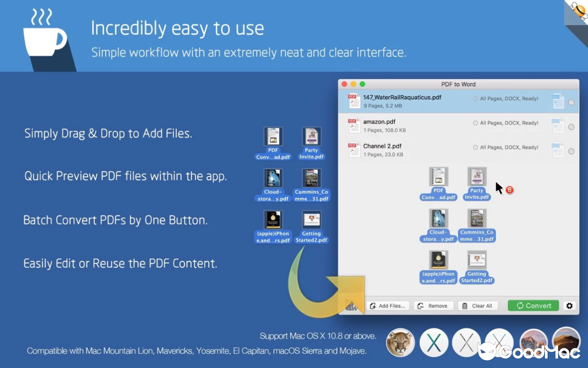Select the file name amazon.pdf

[x=379, y=122]
